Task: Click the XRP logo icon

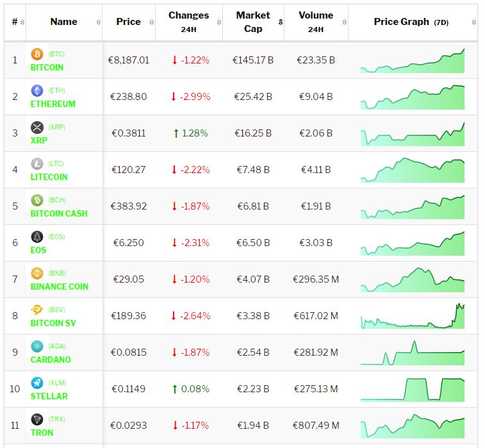Action: (37, 128)
